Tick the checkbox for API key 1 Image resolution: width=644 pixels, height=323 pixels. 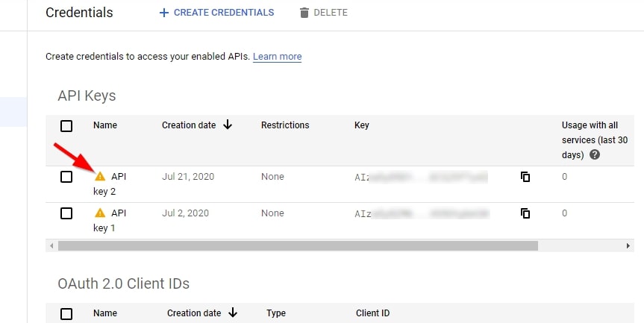coord(66,213)
